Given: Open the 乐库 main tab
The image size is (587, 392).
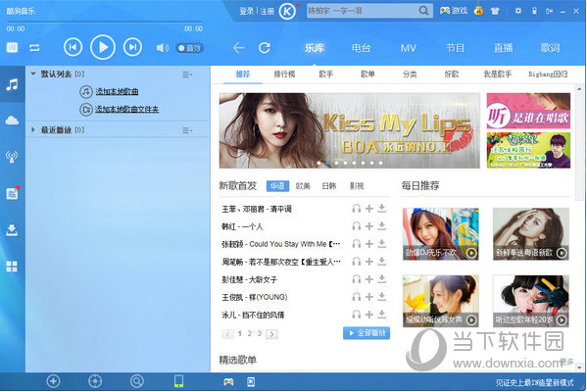Looking at the screenshot, I should (315, 48).
